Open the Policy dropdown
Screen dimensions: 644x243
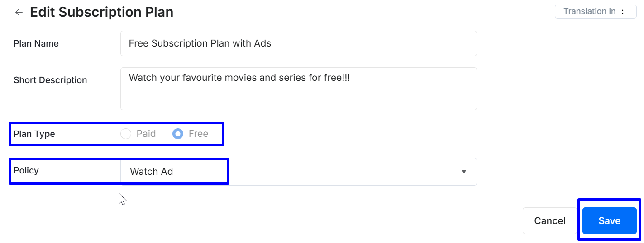click(x=298, y=172)
